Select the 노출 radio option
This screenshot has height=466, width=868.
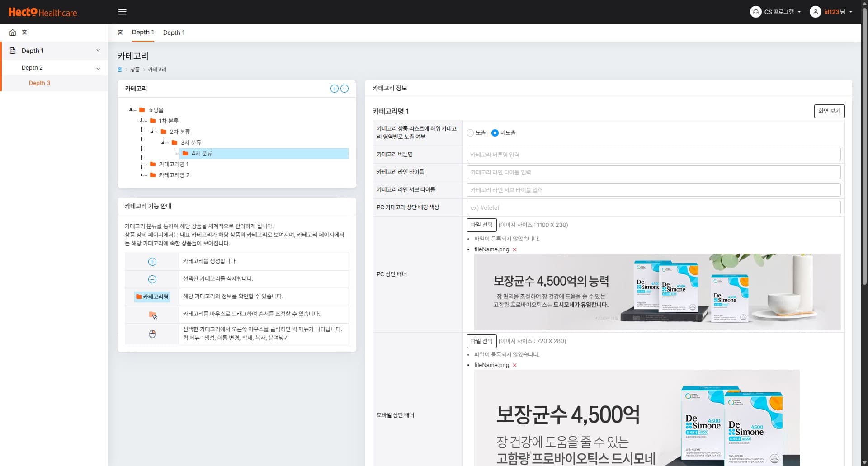[x=470, y=133]
